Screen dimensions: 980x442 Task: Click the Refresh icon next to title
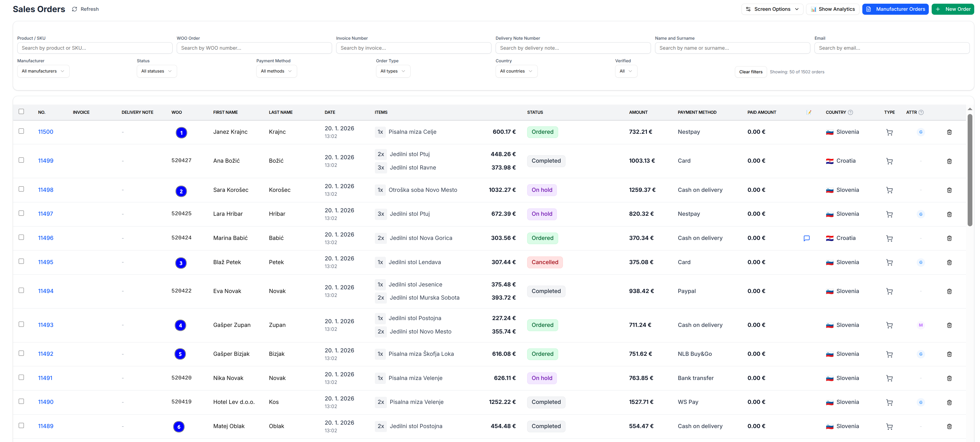pos(75,9)
